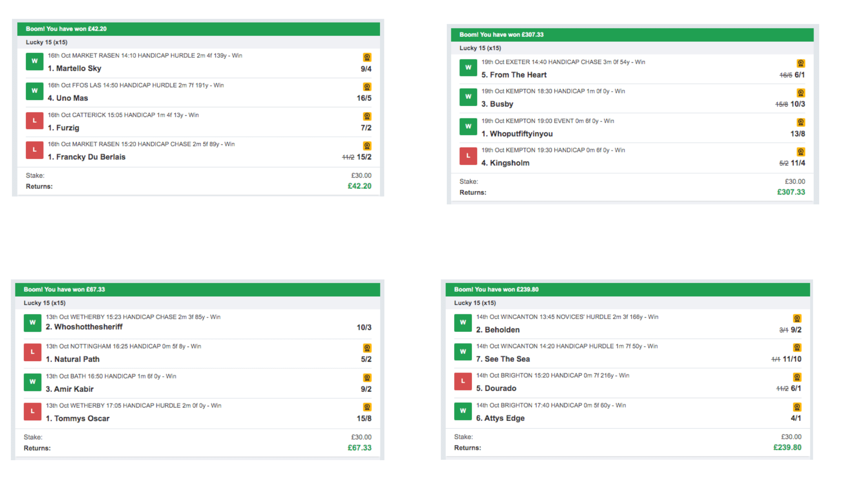
Task: Click the rosette icon next to Furzig
Action: 367,116
